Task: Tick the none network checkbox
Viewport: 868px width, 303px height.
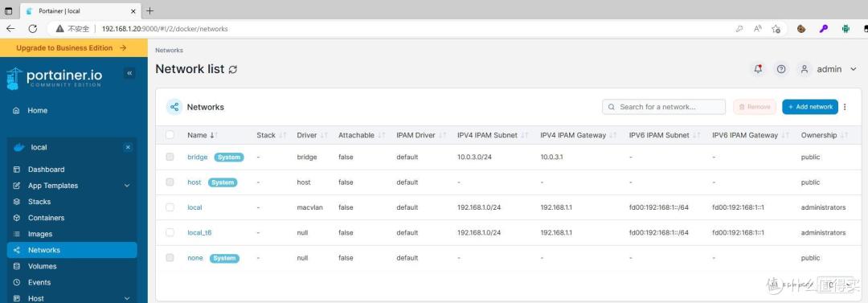Action: pyautogui.click(x=170, y=257)
